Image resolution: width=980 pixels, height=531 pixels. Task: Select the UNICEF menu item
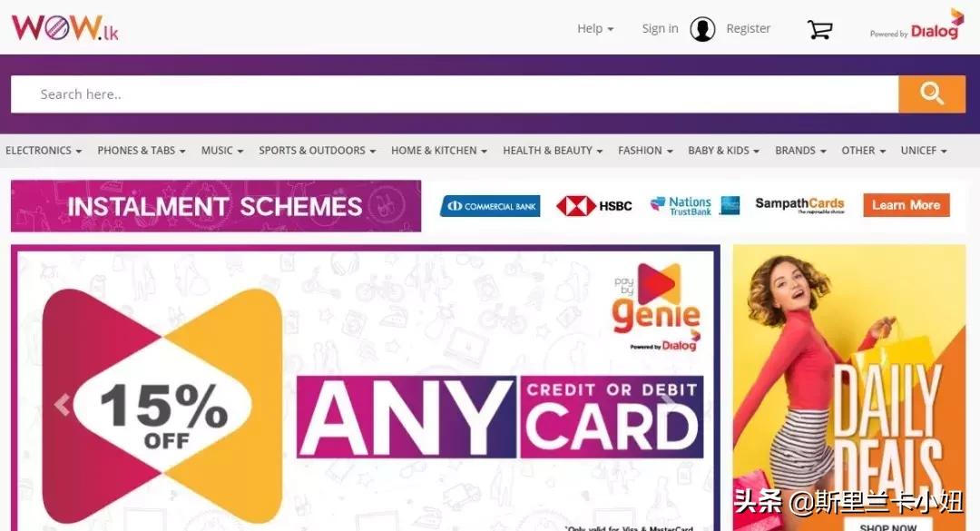point(923,151)
